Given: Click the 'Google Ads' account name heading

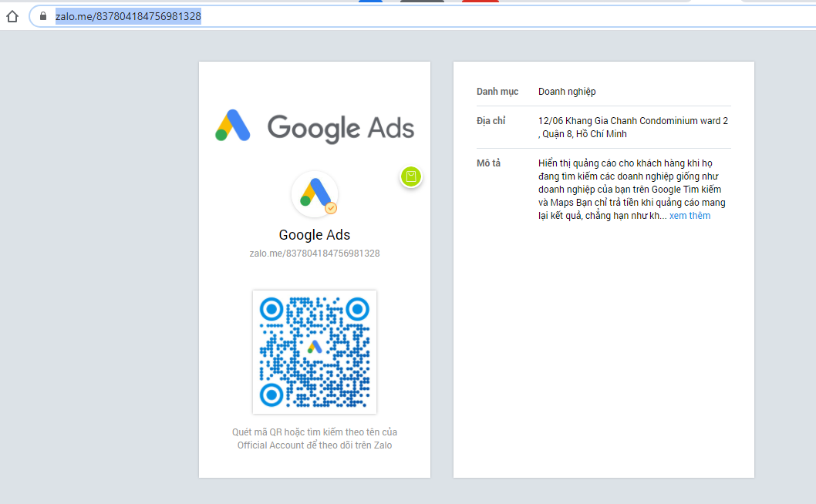Looking at the screenshot, I should 315,234.
